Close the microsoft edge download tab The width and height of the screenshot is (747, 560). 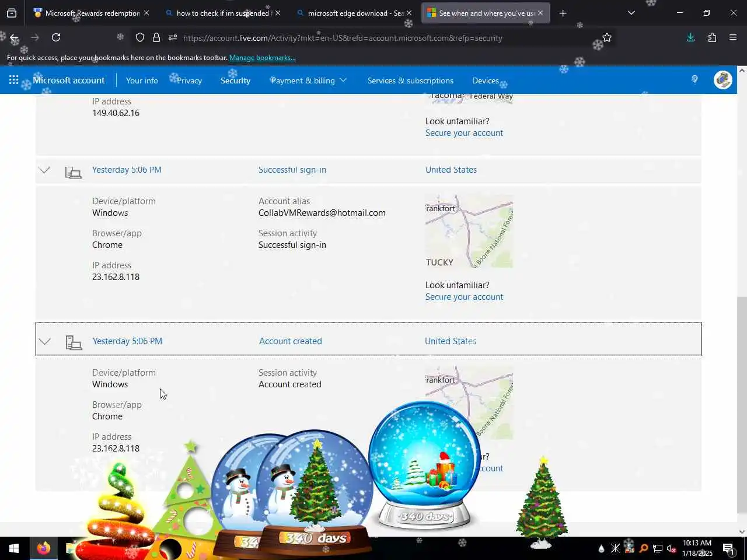409,13
